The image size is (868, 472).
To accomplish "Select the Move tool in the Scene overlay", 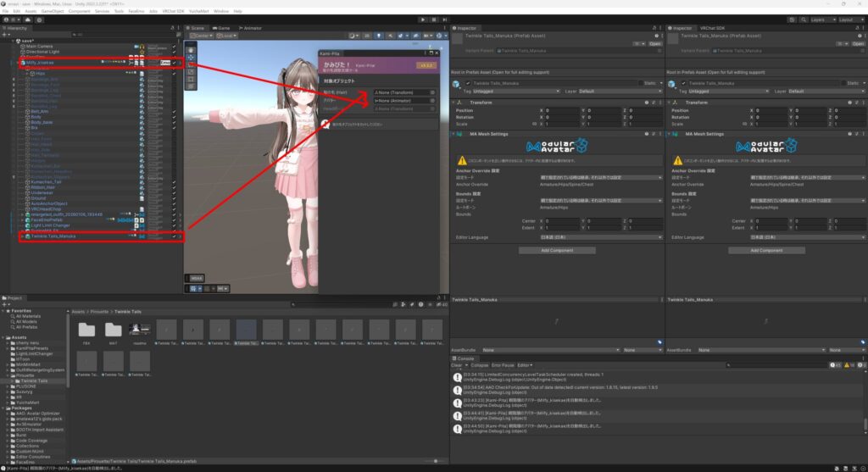I will point(191,58).
